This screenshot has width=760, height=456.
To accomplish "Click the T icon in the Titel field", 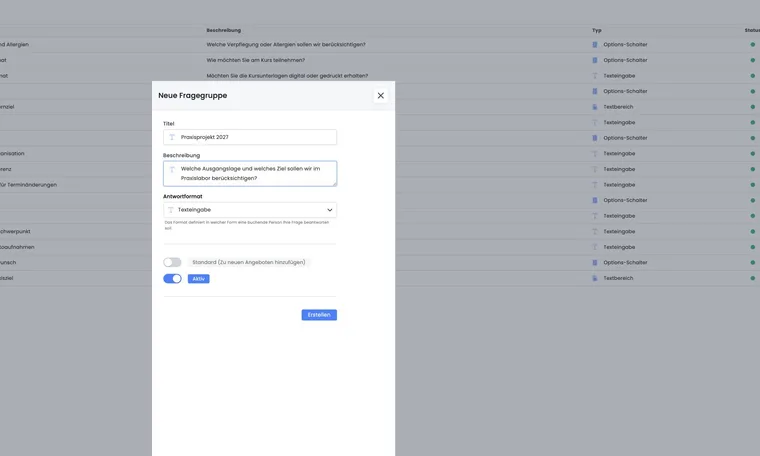I will point(172,137).
